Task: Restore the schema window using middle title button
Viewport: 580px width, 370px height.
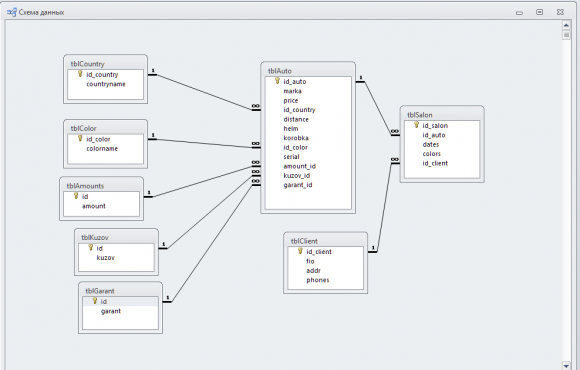Action: click(x=540, y=12)
